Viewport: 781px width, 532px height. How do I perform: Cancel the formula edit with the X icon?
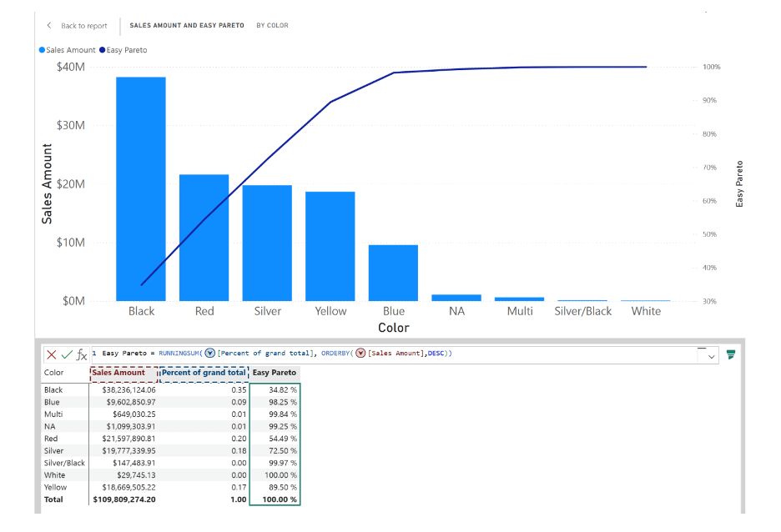coord(52,354)
